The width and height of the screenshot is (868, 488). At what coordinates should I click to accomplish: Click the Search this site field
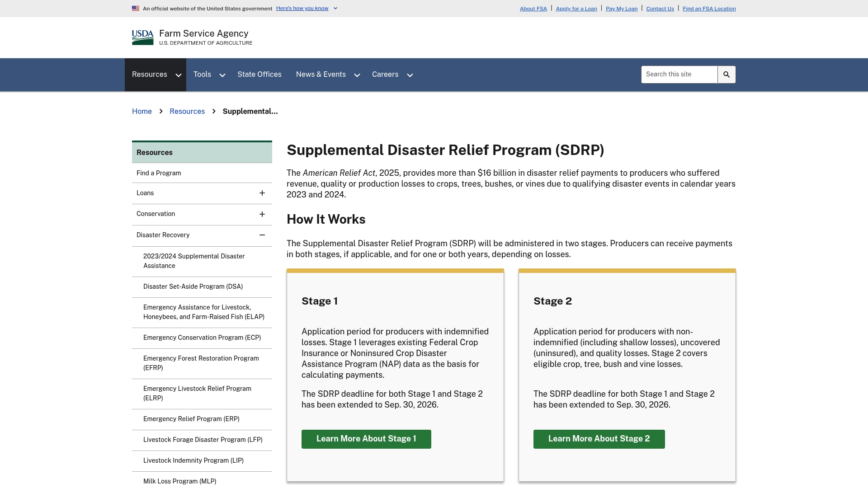(x=679, y=75)
